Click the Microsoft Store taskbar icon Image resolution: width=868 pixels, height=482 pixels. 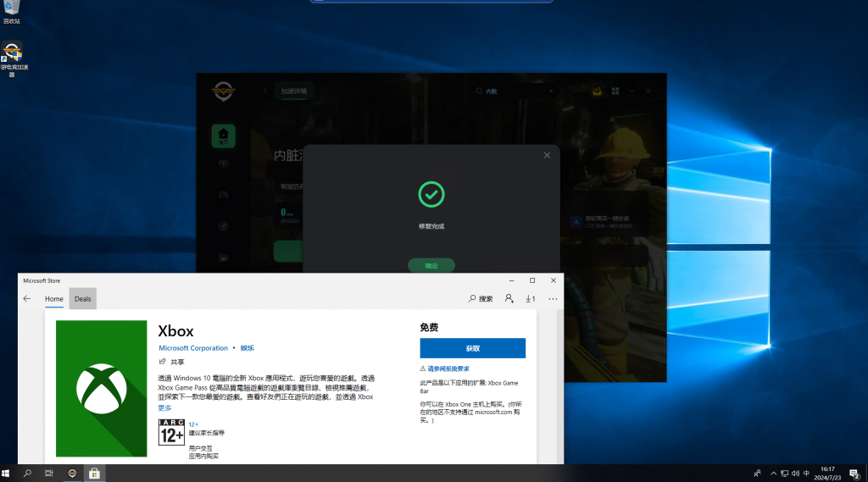[94, 474]
